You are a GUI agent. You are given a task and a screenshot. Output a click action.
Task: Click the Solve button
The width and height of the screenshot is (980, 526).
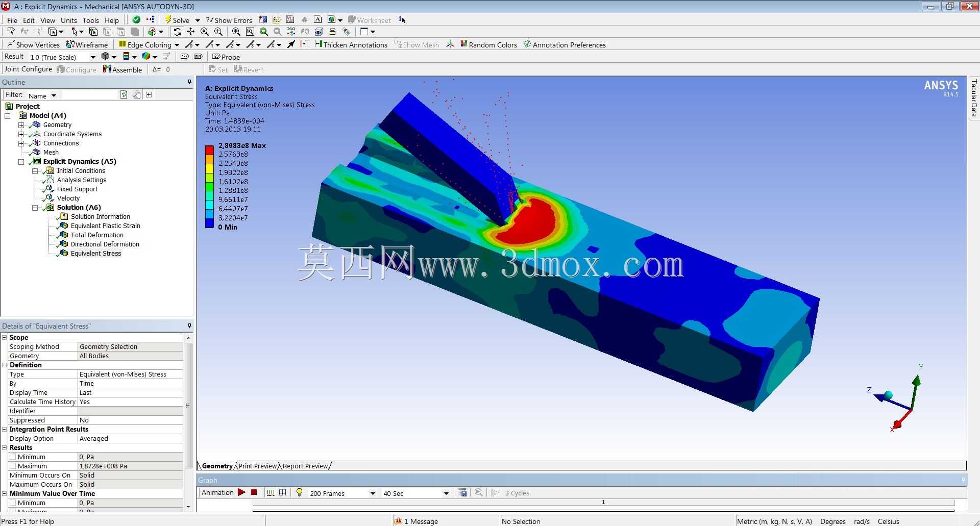click(x=178, y=20)
